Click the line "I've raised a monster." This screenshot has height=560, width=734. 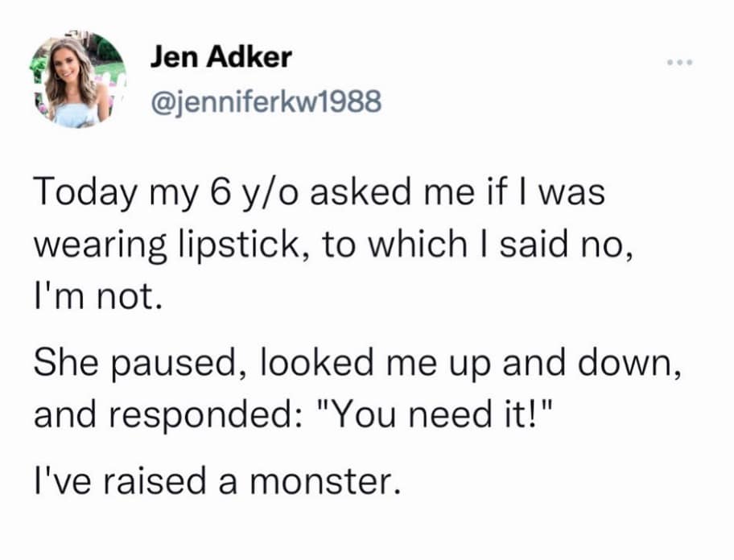pos(216,482)
